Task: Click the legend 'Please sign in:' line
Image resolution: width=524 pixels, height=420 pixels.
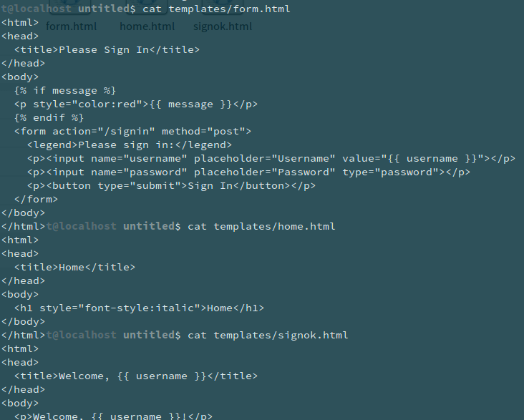Action: 130,145
